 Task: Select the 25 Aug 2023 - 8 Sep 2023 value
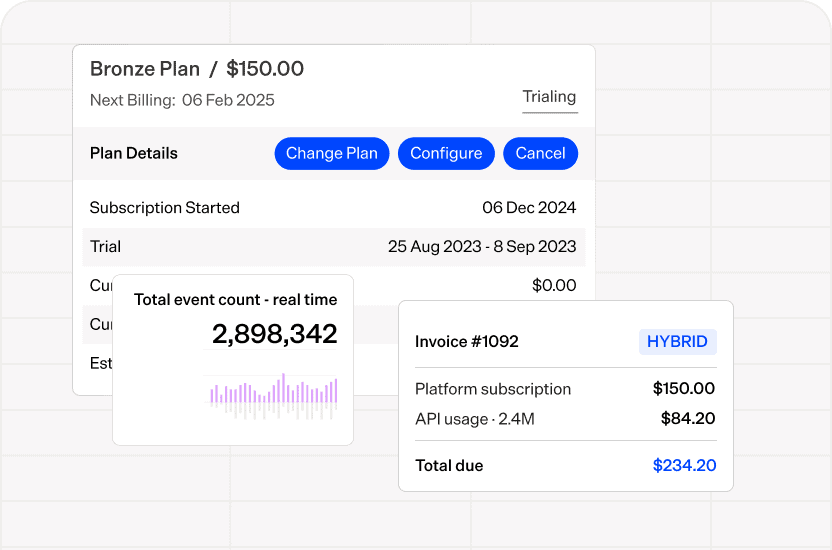[x=482, y=247]
